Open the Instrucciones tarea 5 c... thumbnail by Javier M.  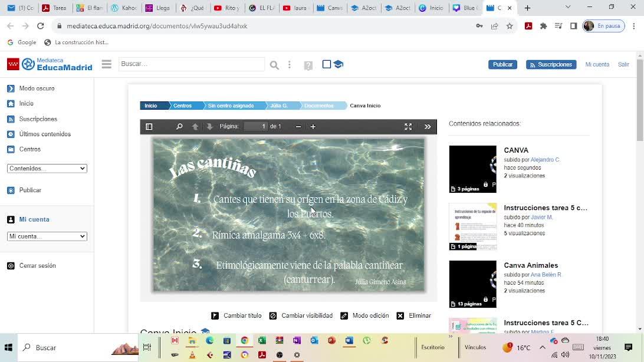pyautogui.click(x=473, y=226)
